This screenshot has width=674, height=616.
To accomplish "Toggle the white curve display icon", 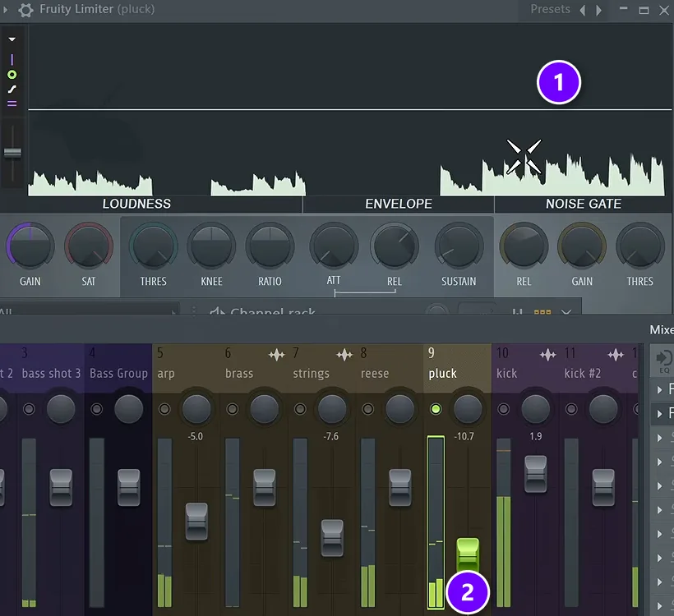I will point(12,90).
